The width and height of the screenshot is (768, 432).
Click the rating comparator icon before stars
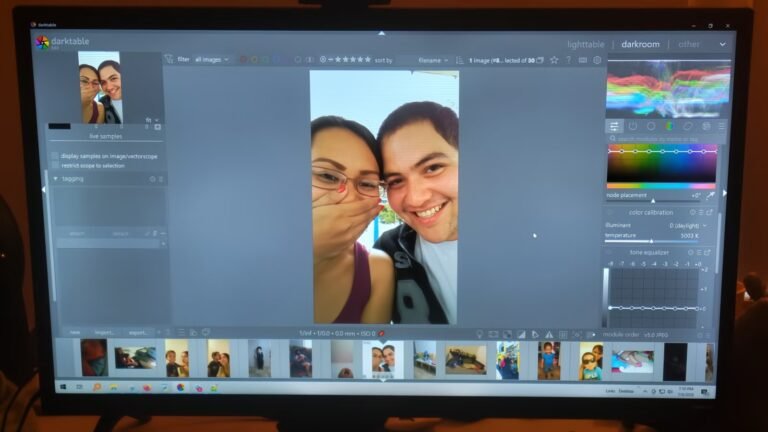click(323, 60)
